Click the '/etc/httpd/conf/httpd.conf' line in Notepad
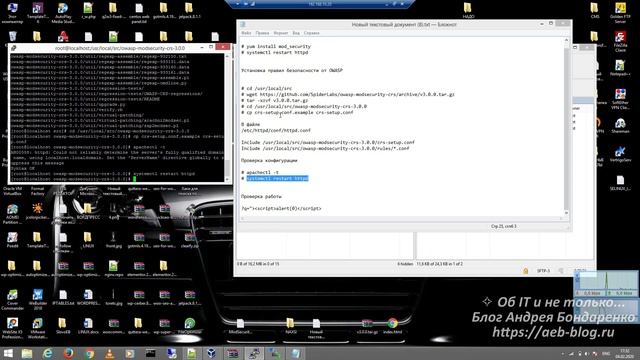 click(276, 130)
